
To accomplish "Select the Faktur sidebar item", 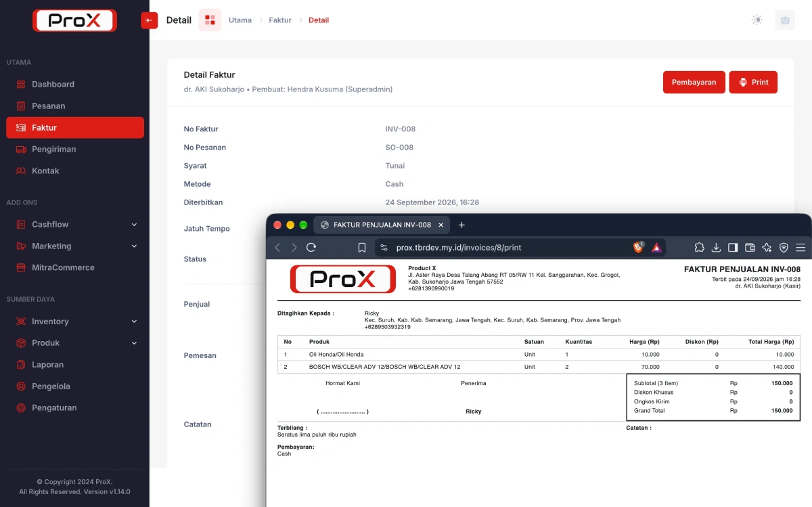I will pyautogui.click(x=75, y=128).
